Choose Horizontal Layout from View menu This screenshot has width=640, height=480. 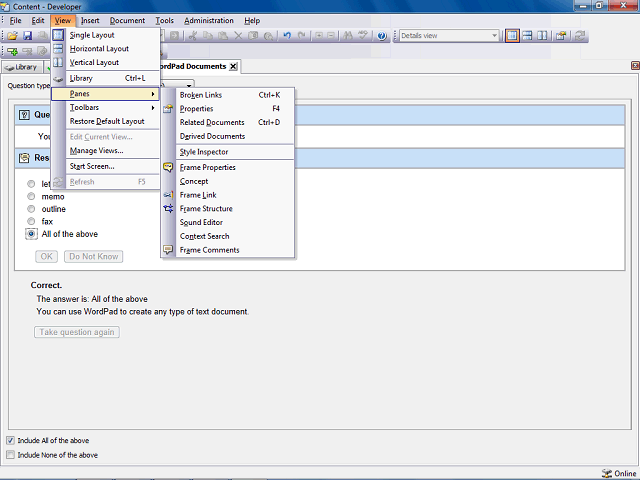point(105,49)
